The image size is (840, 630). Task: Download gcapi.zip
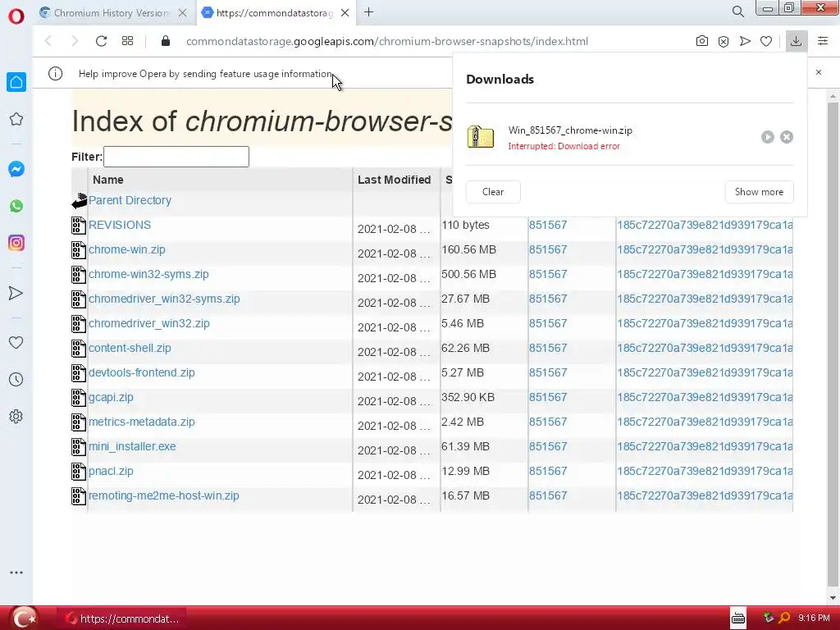coord(111,398)
